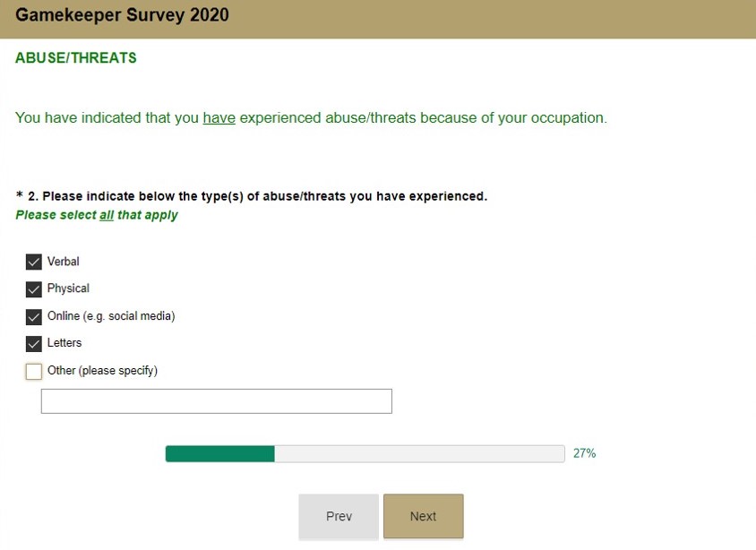Click the "Please select all that apply" instruction
The height and width of the screenshot is (550, 756).
[x=97, y=215]
